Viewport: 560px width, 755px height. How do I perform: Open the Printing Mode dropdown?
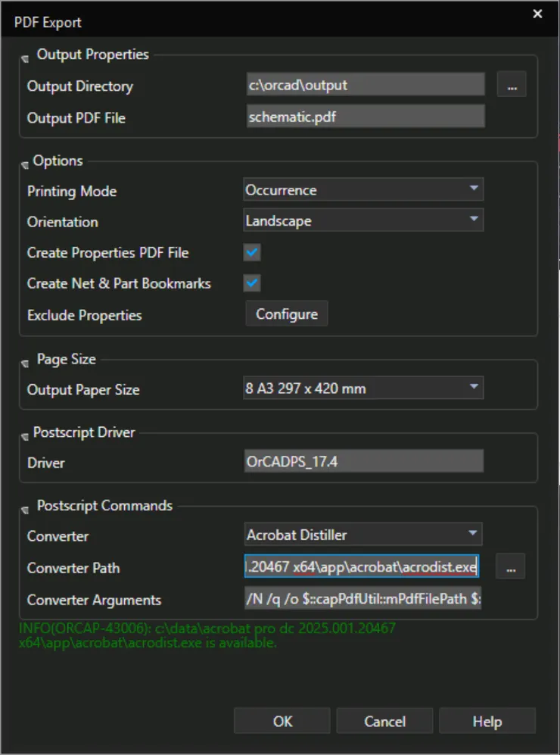pos(363,190)
